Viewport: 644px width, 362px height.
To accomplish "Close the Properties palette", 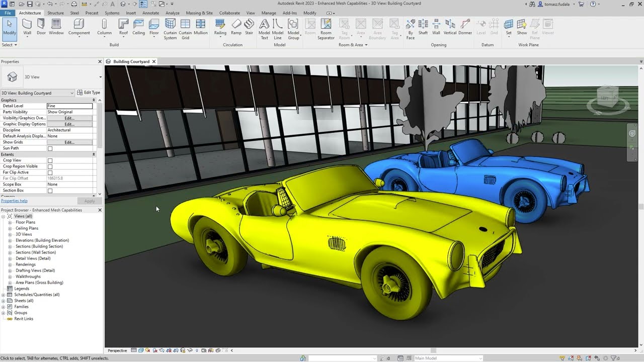I will (100, 61).
